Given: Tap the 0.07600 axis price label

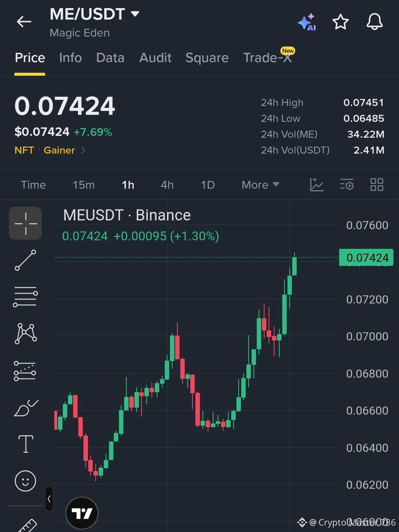Looking at the screenshot, I should (367, 225).
